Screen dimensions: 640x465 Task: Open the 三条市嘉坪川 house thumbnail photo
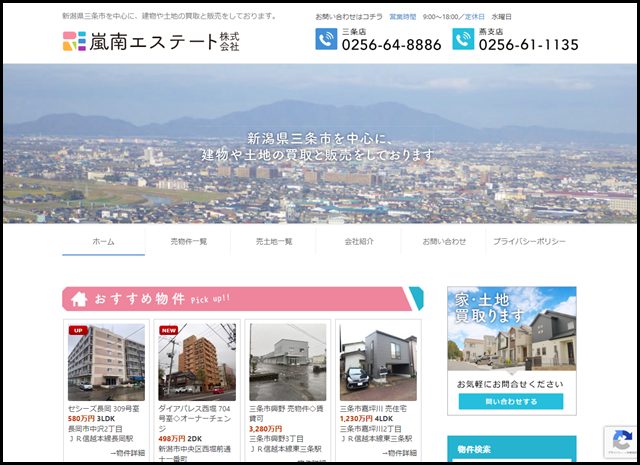coord(378,362)
